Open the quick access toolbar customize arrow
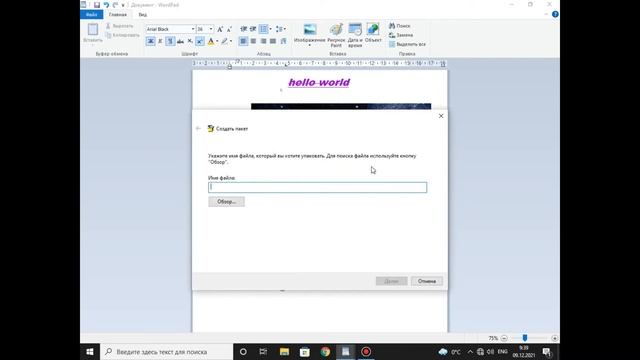The width and height of the screenshot is (640, 360). (123, 5)
